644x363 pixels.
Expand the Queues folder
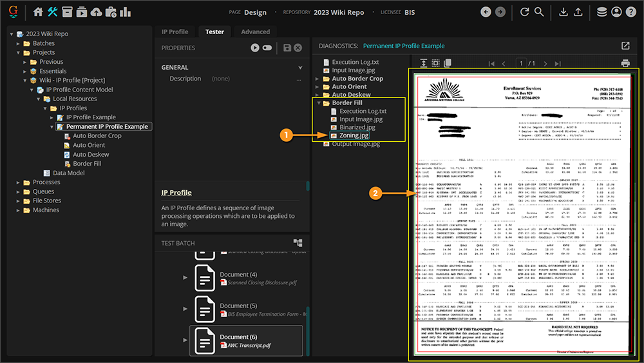18,191
